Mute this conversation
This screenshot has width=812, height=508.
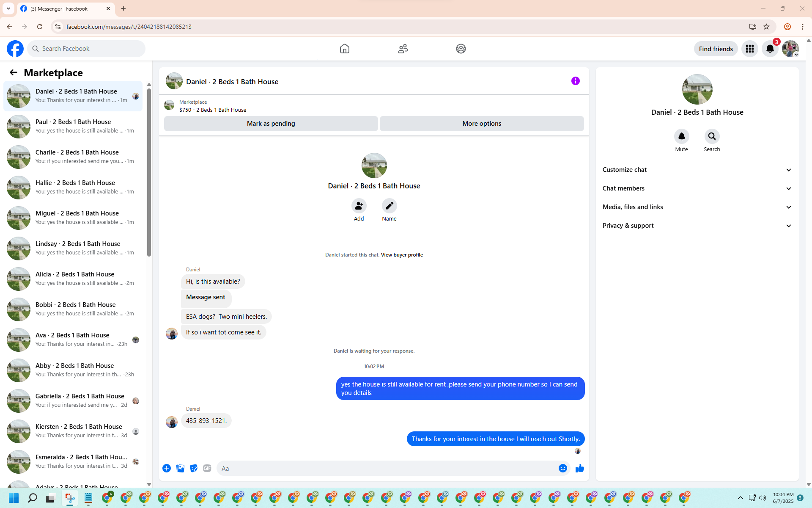coord(681,137)
